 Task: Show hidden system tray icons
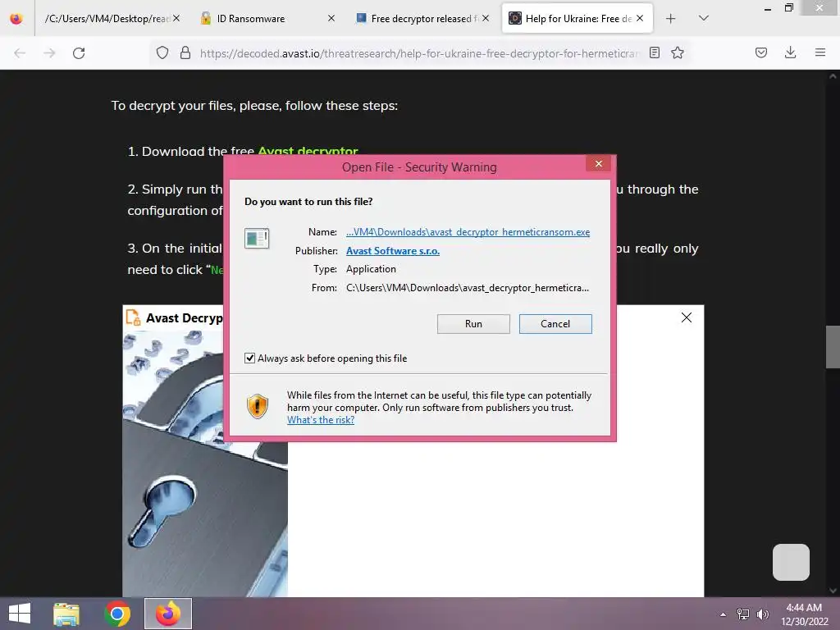point(724,614)
